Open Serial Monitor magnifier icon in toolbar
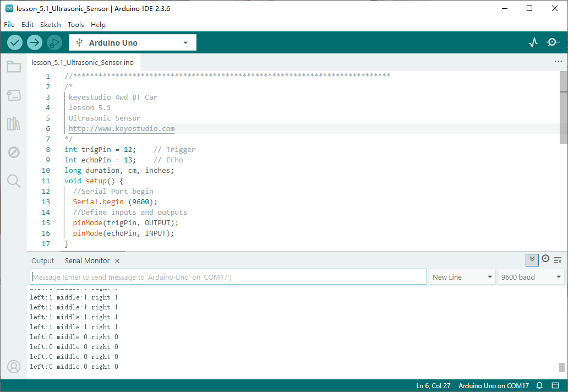568x392 pixels. click(553, 42)
